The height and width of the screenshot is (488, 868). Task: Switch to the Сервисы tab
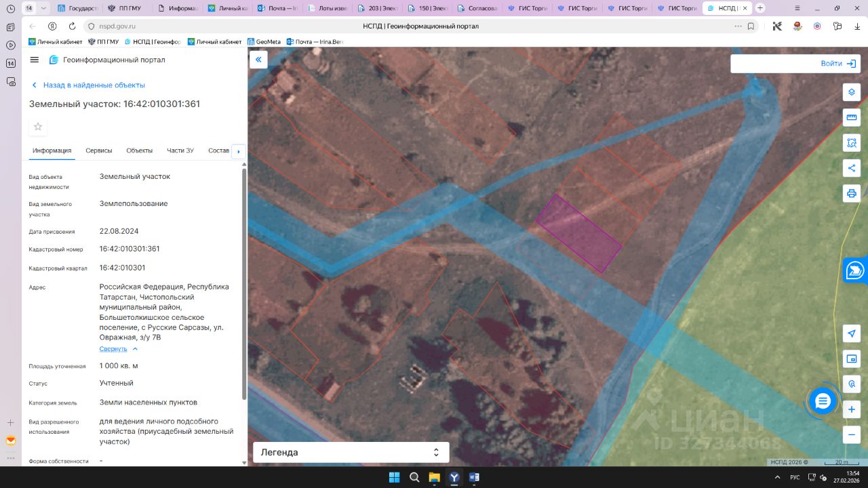click(99, 150)
